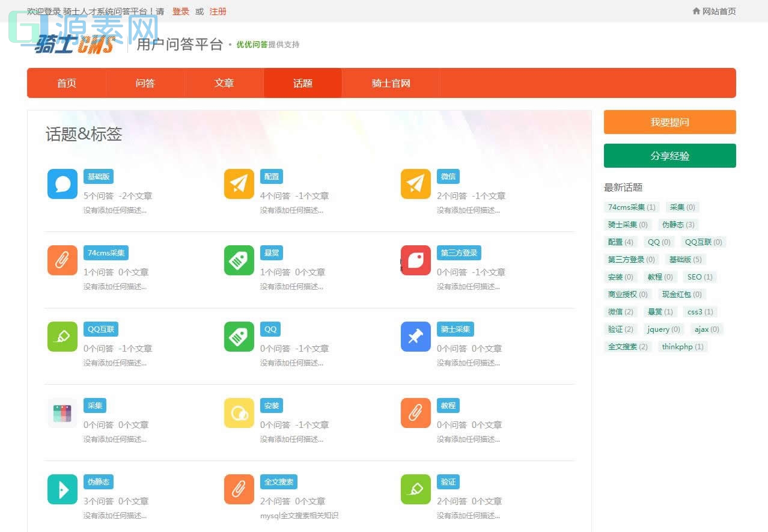Select the paperclip icon for 全文搜索

coord(239,489)
